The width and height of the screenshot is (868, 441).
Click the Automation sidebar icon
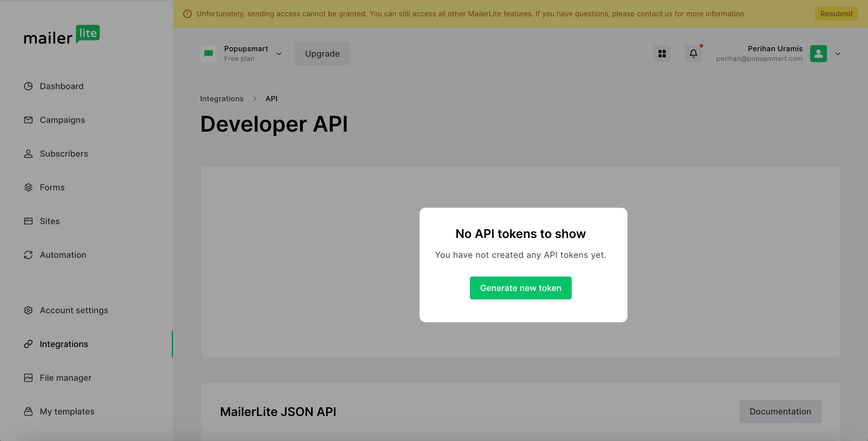pyautogui.click(x=27, y=254)
